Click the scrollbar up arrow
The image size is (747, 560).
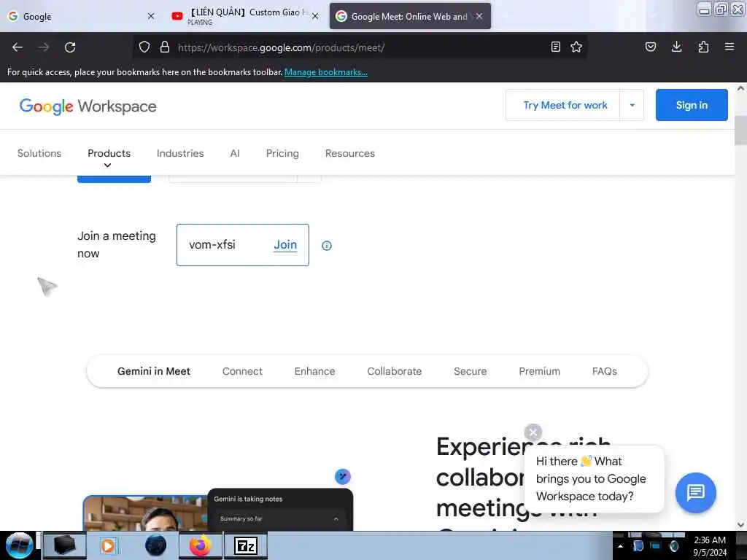(x=740, y=88)
